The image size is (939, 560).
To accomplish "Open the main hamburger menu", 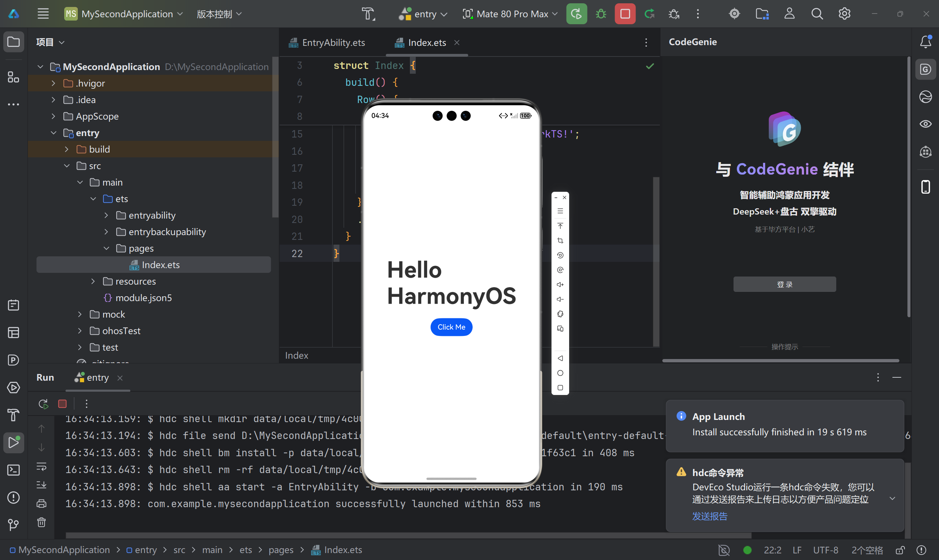I will (x=43, y=14).
